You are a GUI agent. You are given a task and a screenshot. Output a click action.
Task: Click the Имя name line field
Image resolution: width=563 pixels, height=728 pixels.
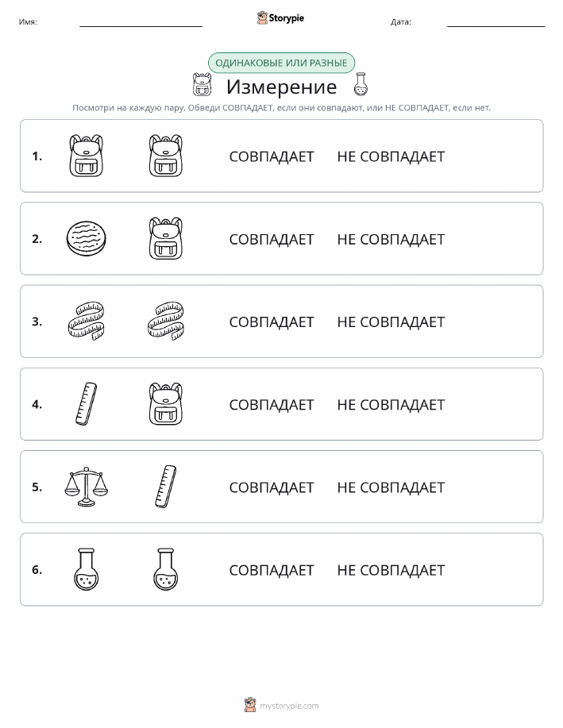pos(141,22)
